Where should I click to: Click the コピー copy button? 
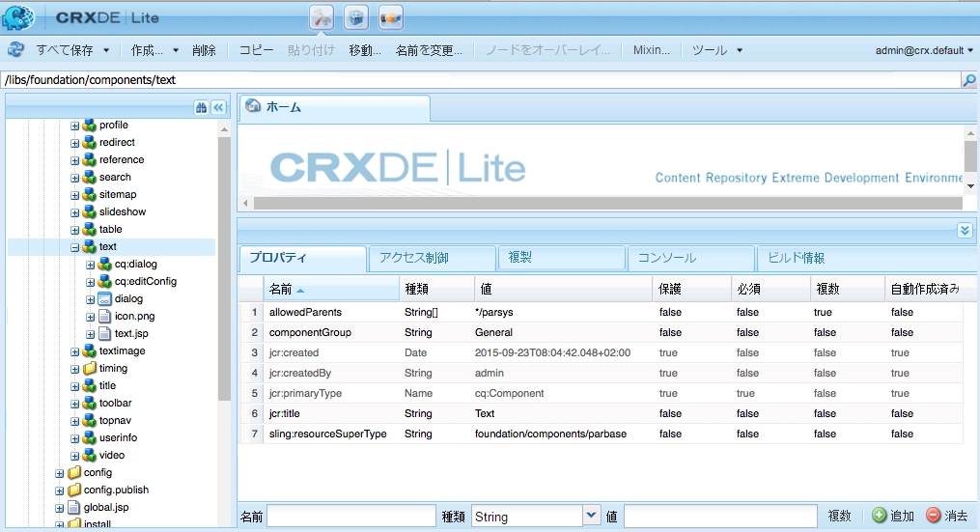tap(256, 50)
